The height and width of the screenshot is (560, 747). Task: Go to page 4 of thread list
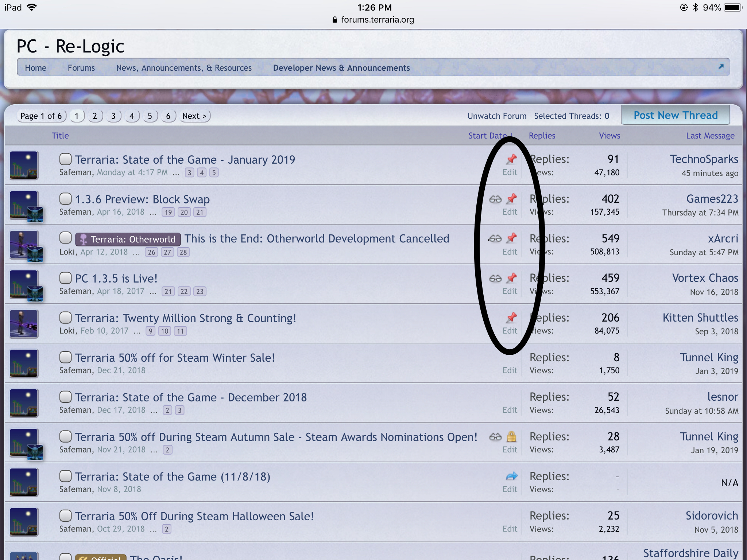132,116
